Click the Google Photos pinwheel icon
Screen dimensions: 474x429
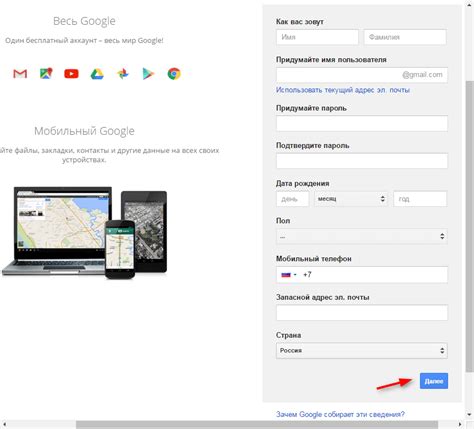pos(123,74)
